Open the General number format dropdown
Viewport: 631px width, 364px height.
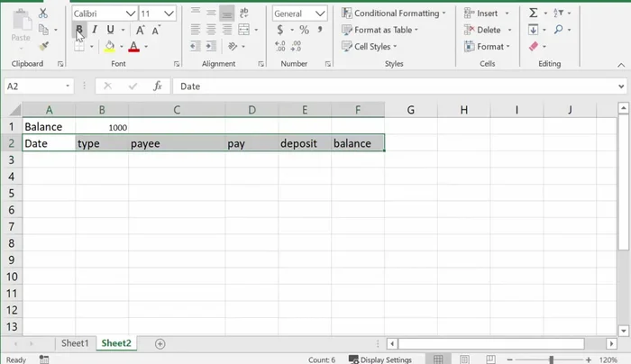(320, 14)
